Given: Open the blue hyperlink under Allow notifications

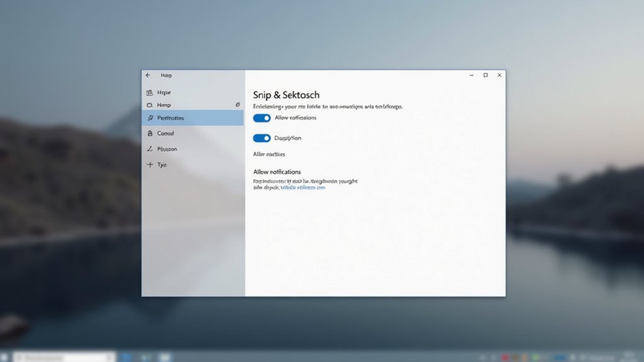Looking at the screenshot, I should 302,188.
